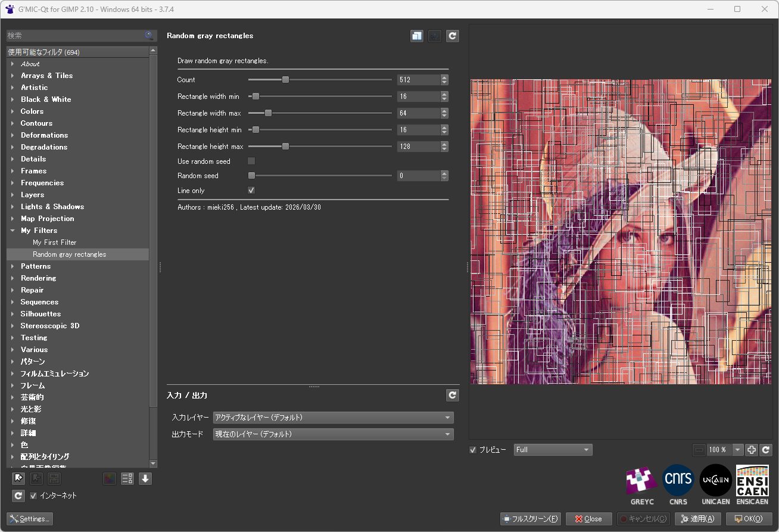Click the Close button
Viewport: 779px width, 532px height.
click(x=588, y=519)
